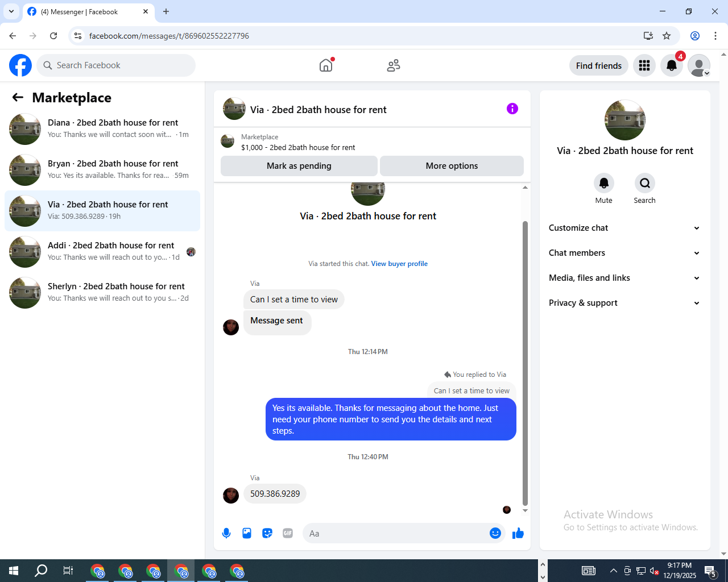
Task: Click More options button
Action: pyautogui.click(x=452, y=166)
